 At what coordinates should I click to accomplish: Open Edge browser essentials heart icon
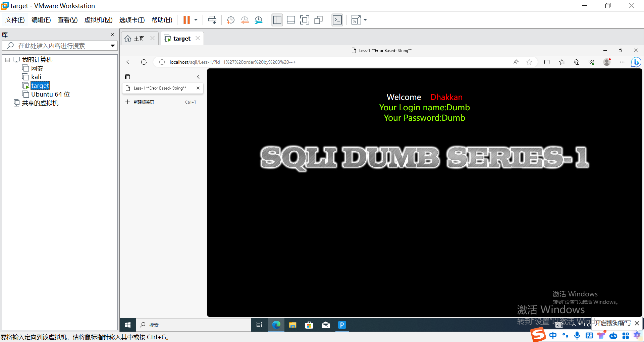tap(591, 62)
